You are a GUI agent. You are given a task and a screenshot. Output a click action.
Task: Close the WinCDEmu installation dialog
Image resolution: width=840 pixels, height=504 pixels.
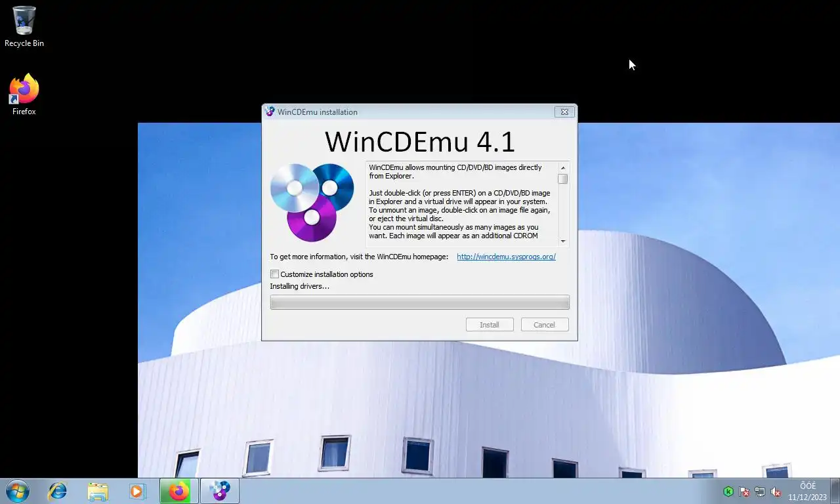coord(564,112)
